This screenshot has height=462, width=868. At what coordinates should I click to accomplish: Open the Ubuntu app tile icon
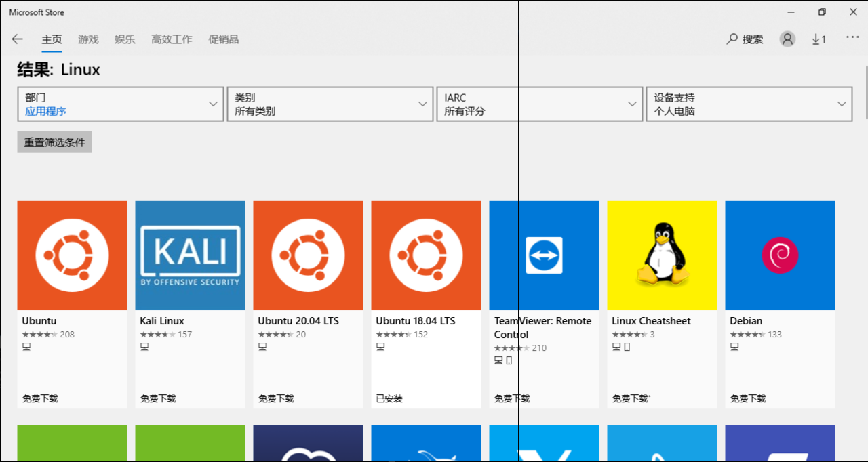[x=72, y=255]
